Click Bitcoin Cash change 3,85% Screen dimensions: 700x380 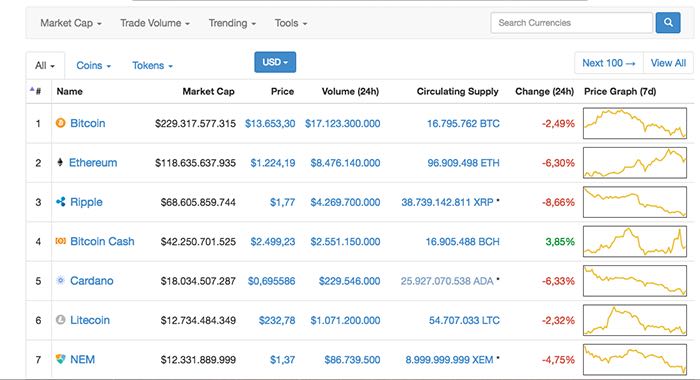point(560,242)
